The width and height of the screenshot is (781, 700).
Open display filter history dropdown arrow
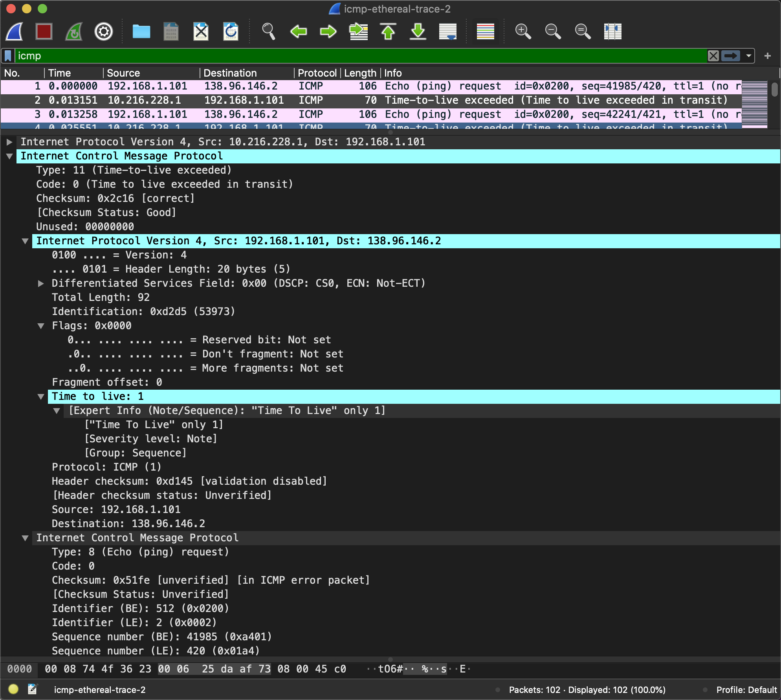pos(749,56)
